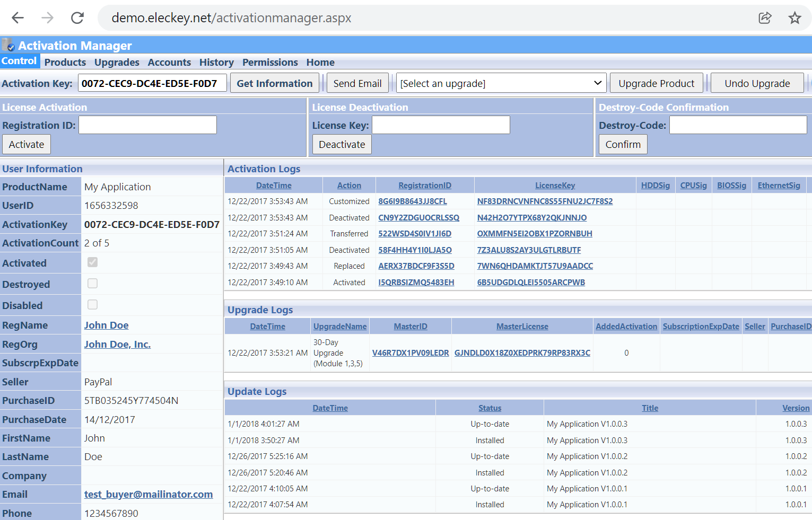Viewport: 812px width, 520px height.
Task: Sort Activation Logs by Action column
Action: click(x=349, y=186)
